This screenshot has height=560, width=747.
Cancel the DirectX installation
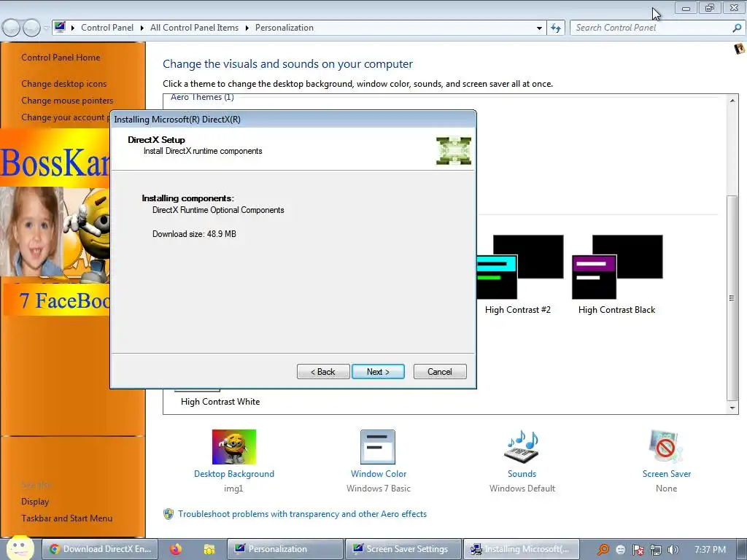tap(440, 371)
